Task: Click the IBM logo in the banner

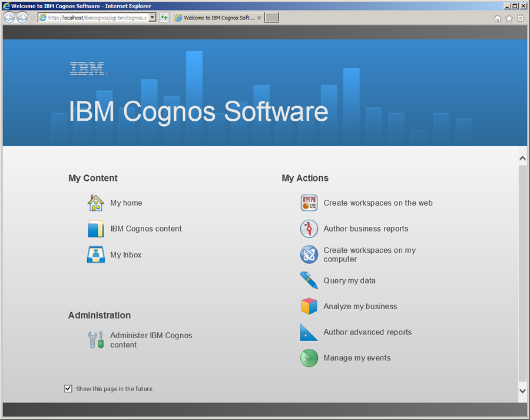Action: click(x=88, y=68)
